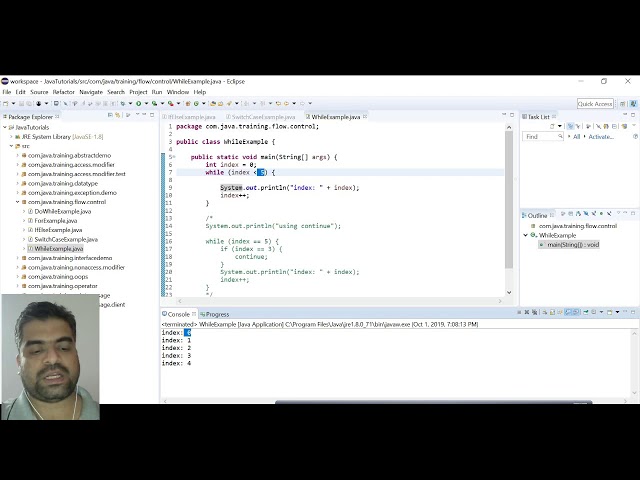Viewport: 640px width, 480px height.
Task: Open the File menu
Action: pyautogui.click(x=7, y=92)
